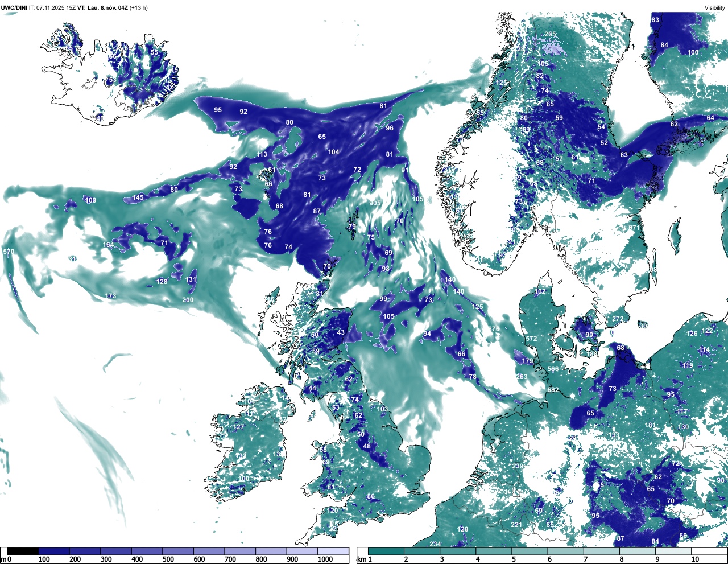This screenshot has height=564, width=728.
Task: Click the '200' visibility value
Action: [x=188, y=300]
